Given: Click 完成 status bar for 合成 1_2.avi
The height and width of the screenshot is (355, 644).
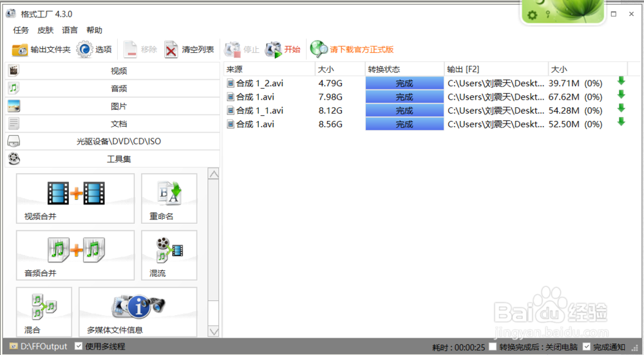Looking at the screenshot, I should coord(404,83).
